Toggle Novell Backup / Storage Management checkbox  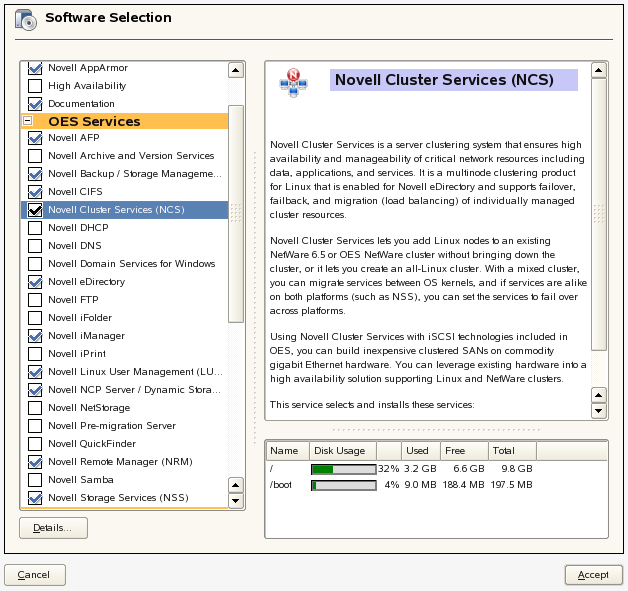pos(35,174)
